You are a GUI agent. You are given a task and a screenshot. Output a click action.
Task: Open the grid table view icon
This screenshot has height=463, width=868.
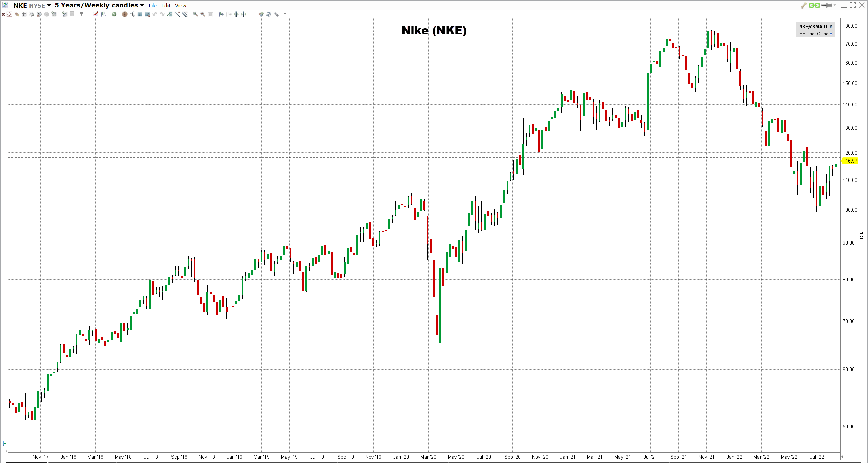tap(24, 14)
